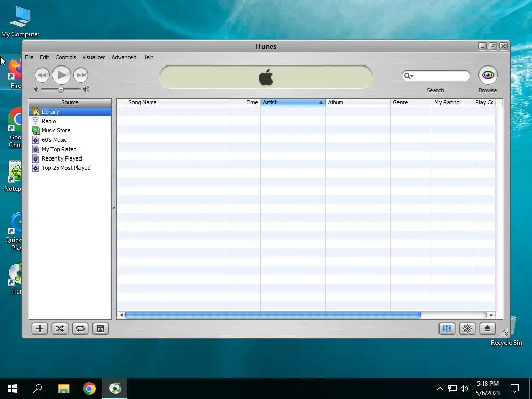Click the Library music note icon
Image resolution: width=532 pixels, height=399 pixels.
point(36,112)
